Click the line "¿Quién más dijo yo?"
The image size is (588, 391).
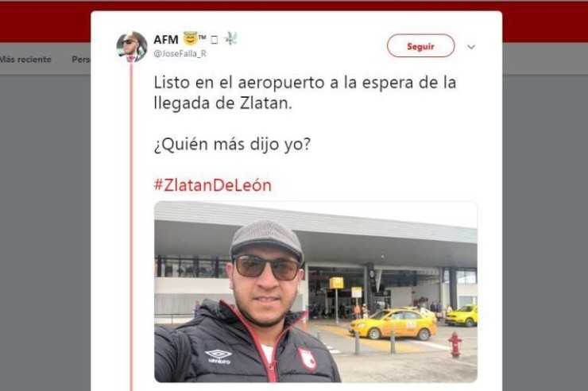point(232,144)
